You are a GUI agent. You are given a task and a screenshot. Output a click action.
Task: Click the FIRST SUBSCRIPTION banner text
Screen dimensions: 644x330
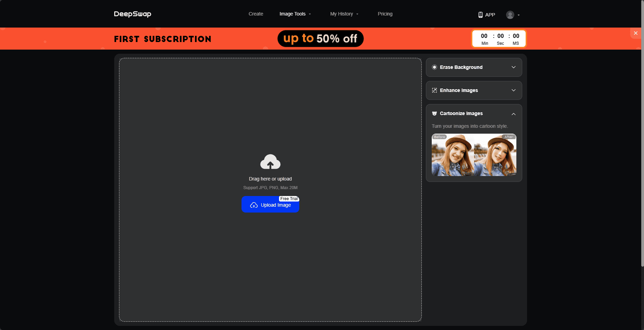click(163, 39)
